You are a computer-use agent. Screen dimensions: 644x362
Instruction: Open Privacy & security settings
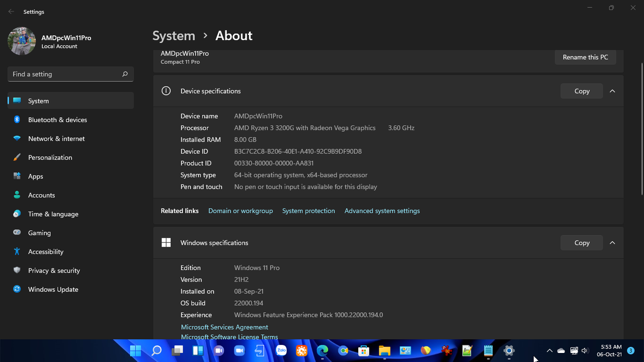pos(70,270)
